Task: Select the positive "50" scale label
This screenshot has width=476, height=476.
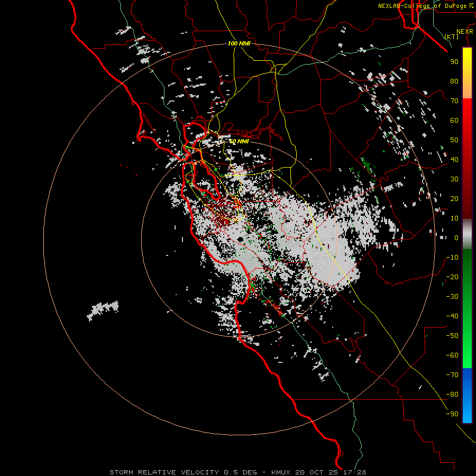Action: (454, 140)
